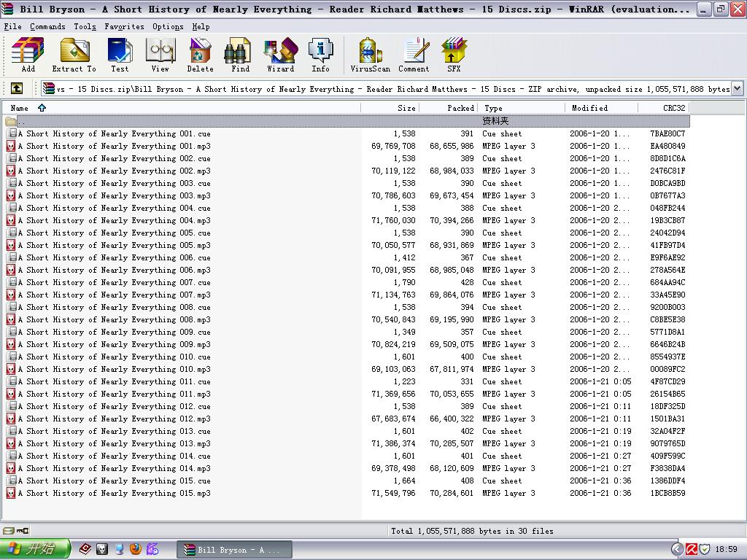The height and width of the screenshot is (560, 747).
Task: Select file Everything 013.mp3
Action: pyautogui.click(x=114, y=443)
